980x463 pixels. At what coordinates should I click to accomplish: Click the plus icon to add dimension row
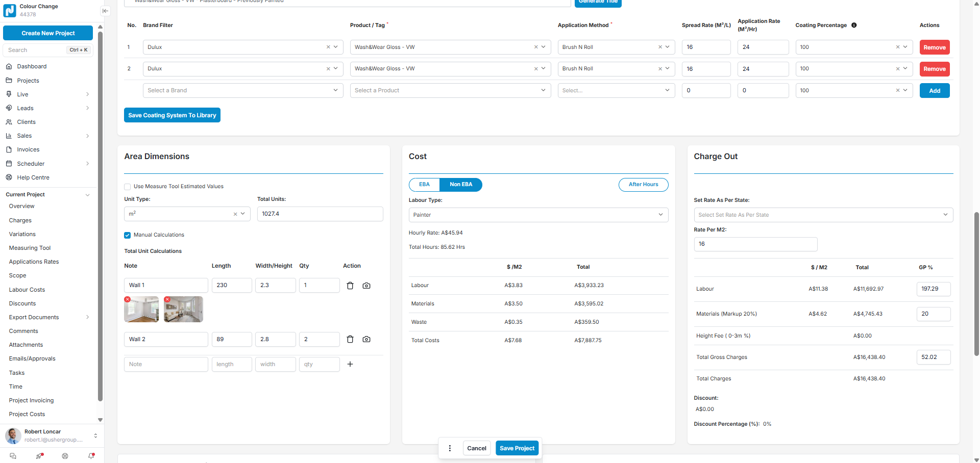[x=350, y=364]
